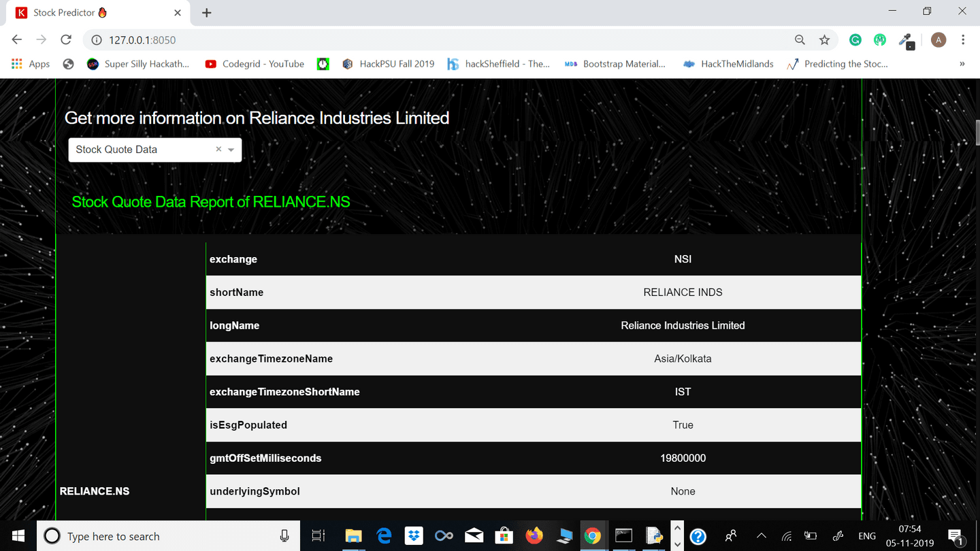The height and width of the screenshot is (551, 980).
Task: Click the exchange row label
Action: [x=233, y=259]
